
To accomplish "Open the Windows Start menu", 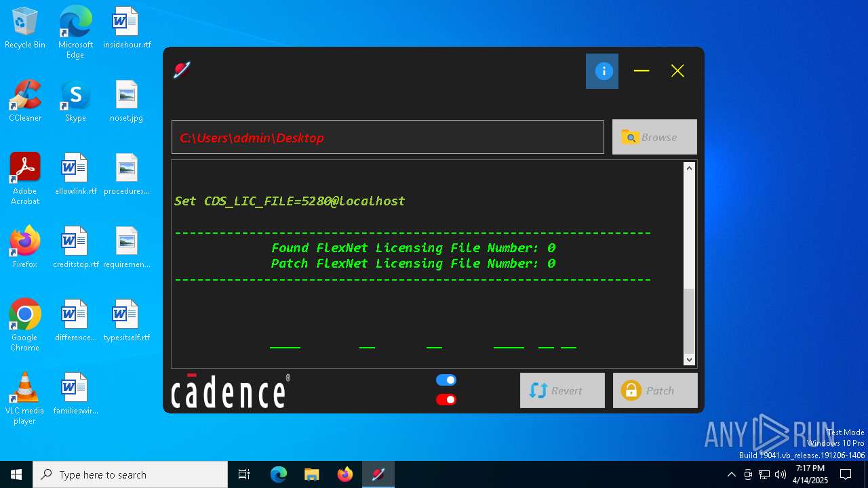I will tap(16, 474).
